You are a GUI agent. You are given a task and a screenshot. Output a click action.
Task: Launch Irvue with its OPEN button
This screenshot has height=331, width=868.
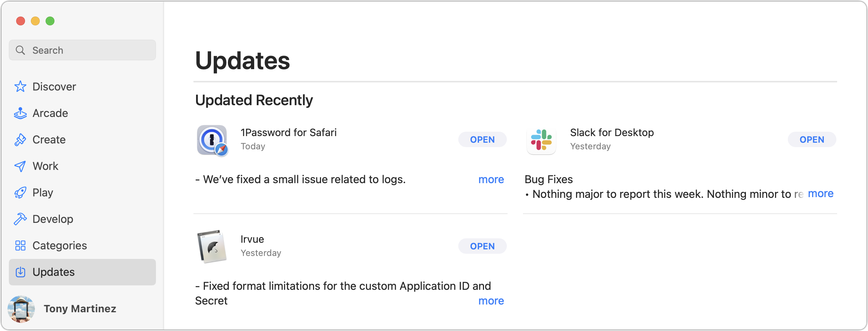483,246
